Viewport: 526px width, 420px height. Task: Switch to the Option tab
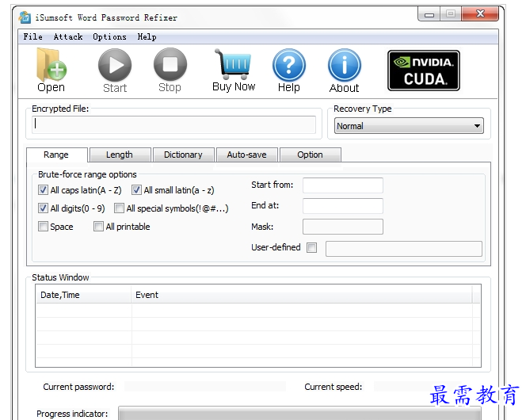tap(310, 155)
